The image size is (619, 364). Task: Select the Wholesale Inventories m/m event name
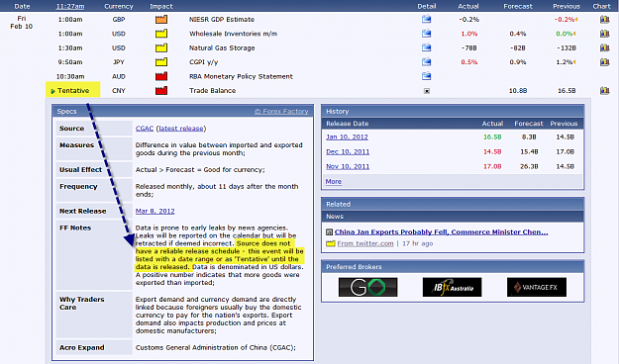coord(233,34)
